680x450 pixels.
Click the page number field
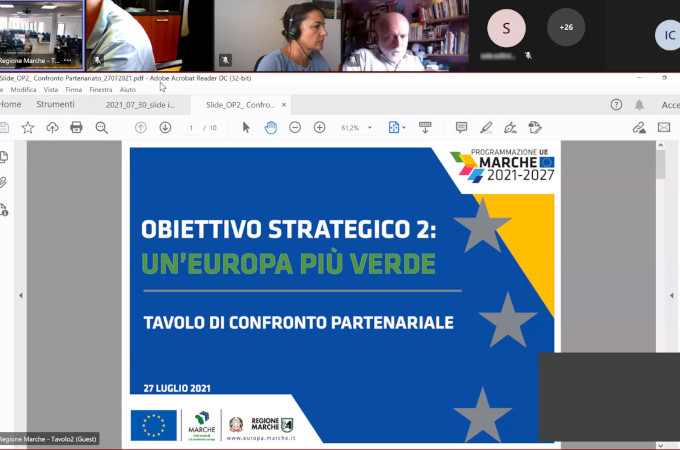point(191,128)
